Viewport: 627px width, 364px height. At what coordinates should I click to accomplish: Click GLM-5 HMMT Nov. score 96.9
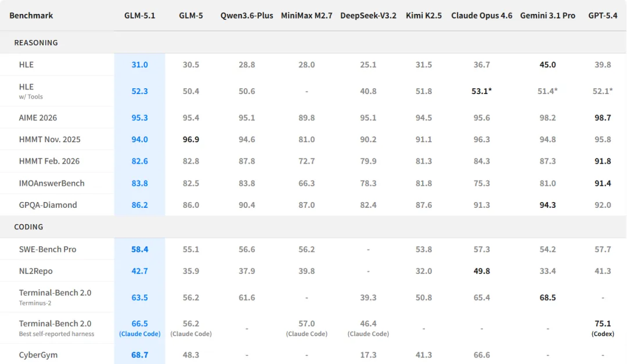[x=191, y=139]
